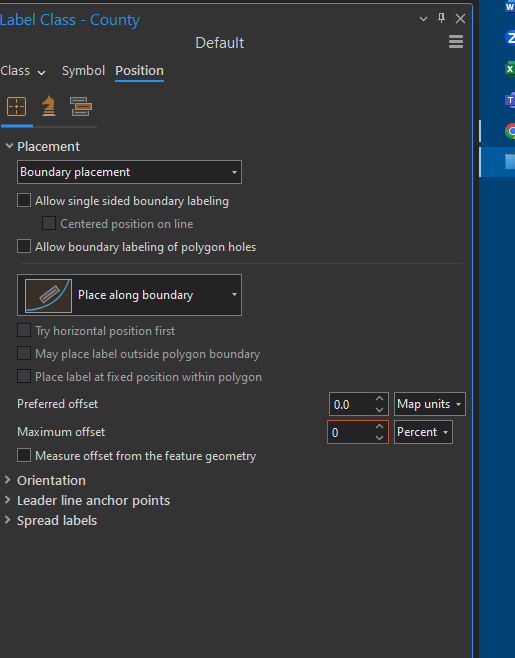This screenshot has width=515, height=658.
Task: Expand Leader line anchor points section
Action: [x=8, y=500]
